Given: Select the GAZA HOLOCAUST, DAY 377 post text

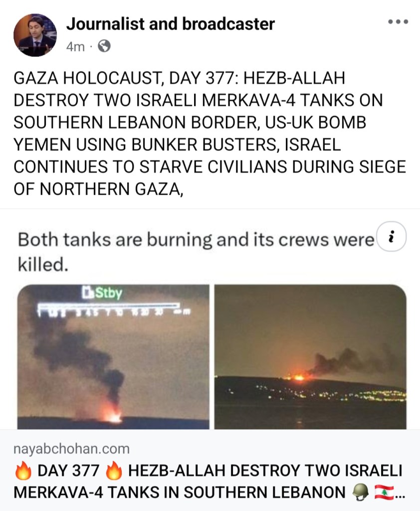Looking at the screenshot, I should pyautogui.click(x=210, y=133).
